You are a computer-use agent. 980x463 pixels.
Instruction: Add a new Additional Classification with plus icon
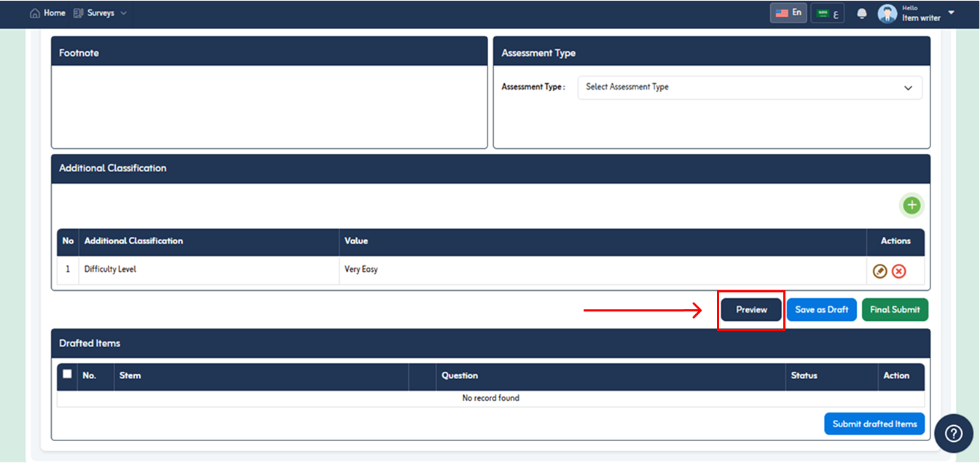point(912,206)
